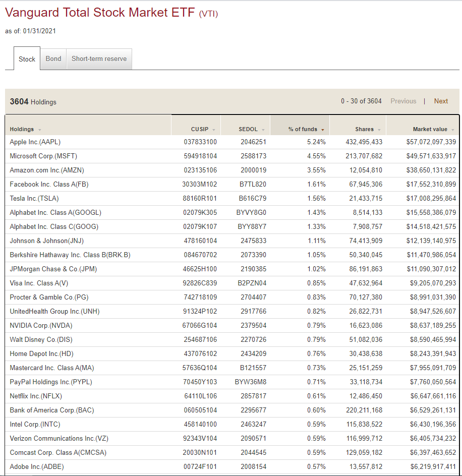Switch to the Bond tab
This screenshot has width=462, height=476.
click(53, 58)
